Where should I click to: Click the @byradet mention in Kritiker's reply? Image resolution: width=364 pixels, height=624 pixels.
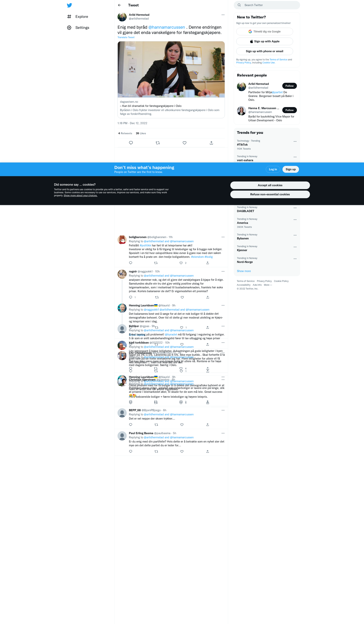(x=171, y=334)
